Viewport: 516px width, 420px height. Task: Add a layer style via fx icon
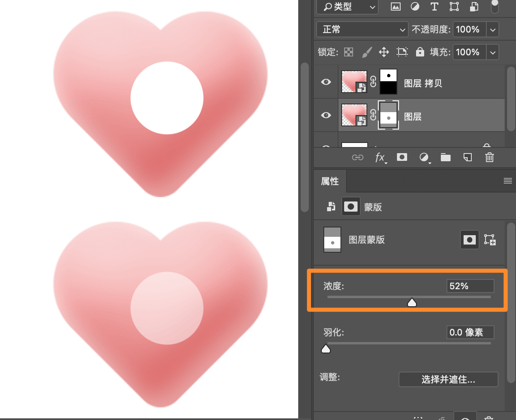[x=380, y=158]
